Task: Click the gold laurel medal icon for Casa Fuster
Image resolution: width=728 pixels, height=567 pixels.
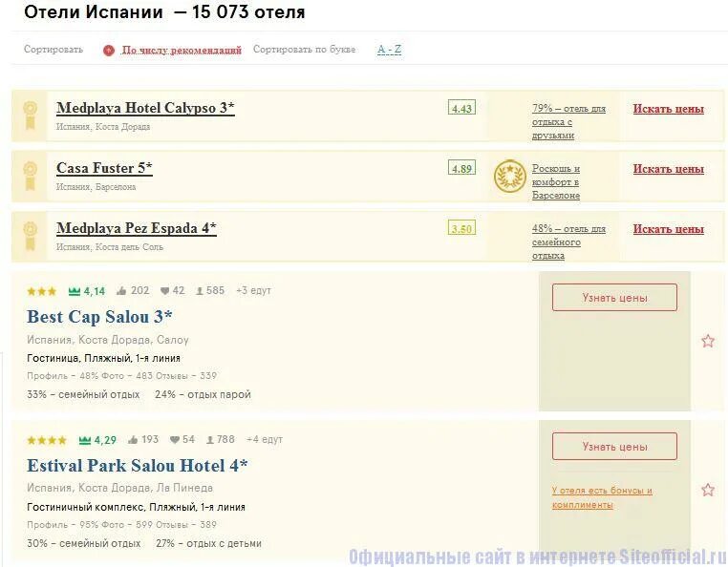Action: [x=510, y=177]
